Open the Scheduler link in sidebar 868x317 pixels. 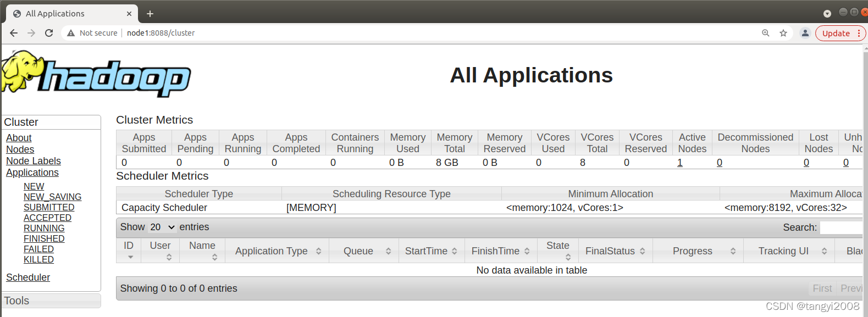28,277
